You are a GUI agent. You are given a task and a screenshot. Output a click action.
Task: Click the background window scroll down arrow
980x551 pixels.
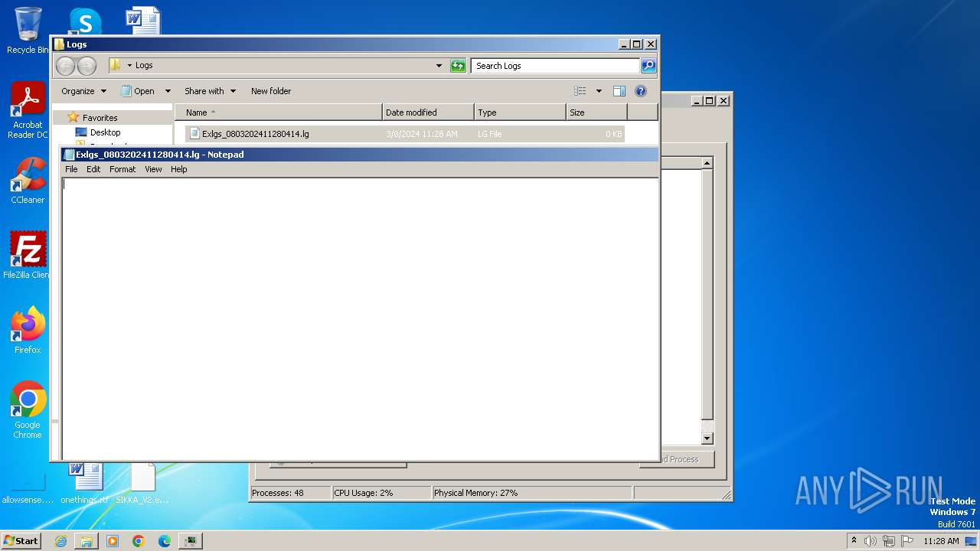707,439
